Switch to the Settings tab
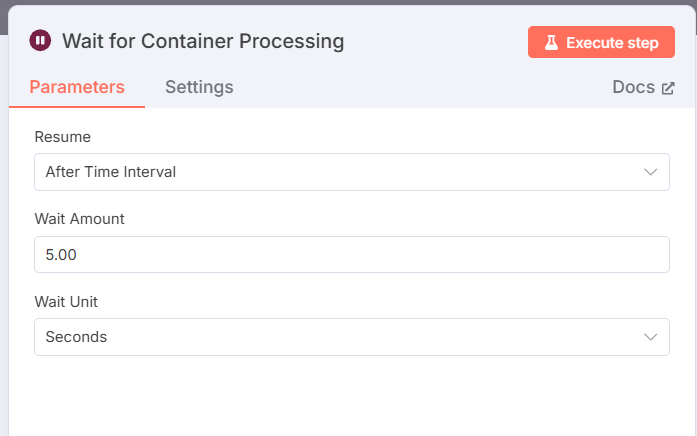Image resolution: width=697 pixels, height=436 pixels. point(199,87)
